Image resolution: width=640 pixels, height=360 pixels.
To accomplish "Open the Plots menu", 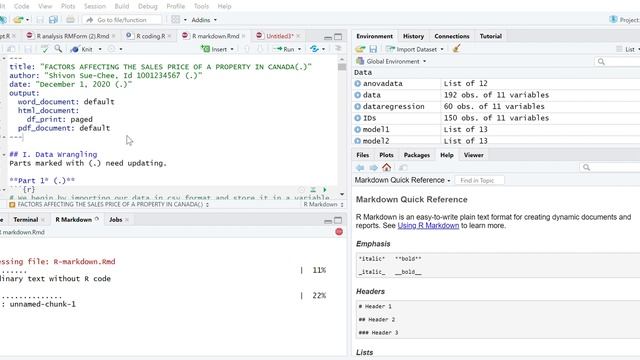I will tap(68, 6).
